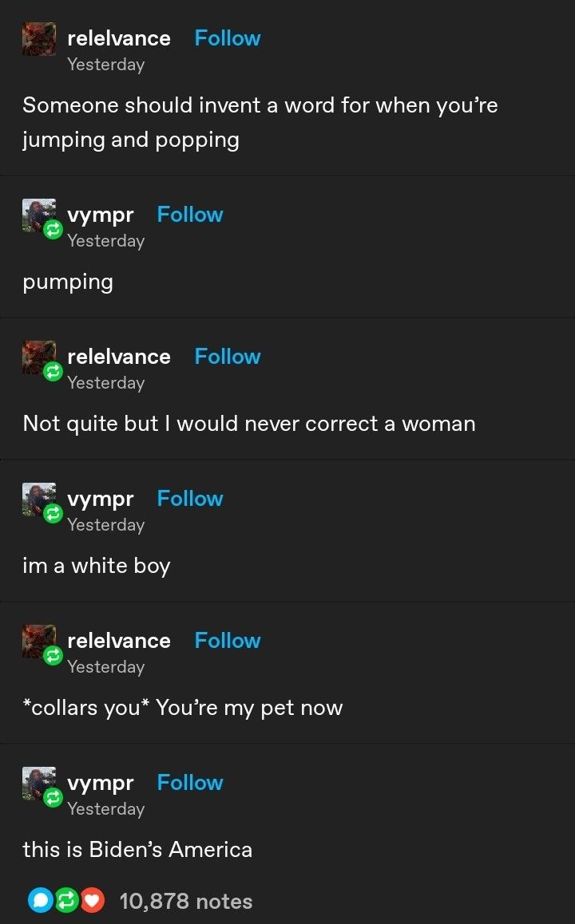Click reblog badge on vympr's 'pumping' avatar
The width and height of the screenshot is (575, 924).
(53, 230)
